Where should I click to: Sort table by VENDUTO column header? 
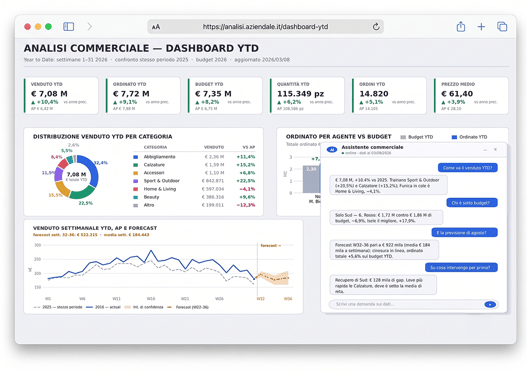[214, 147]
